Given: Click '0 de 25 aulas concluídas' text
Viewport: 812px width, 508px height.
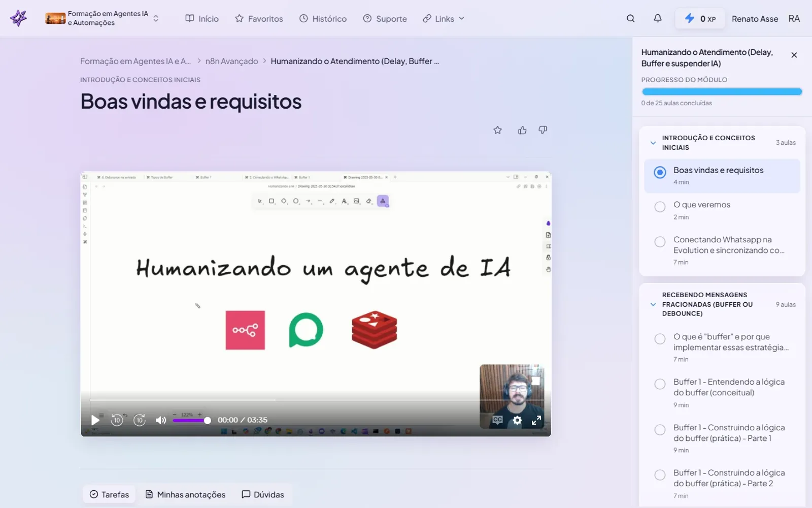Looking at the screenshot, I should point(676,103).
